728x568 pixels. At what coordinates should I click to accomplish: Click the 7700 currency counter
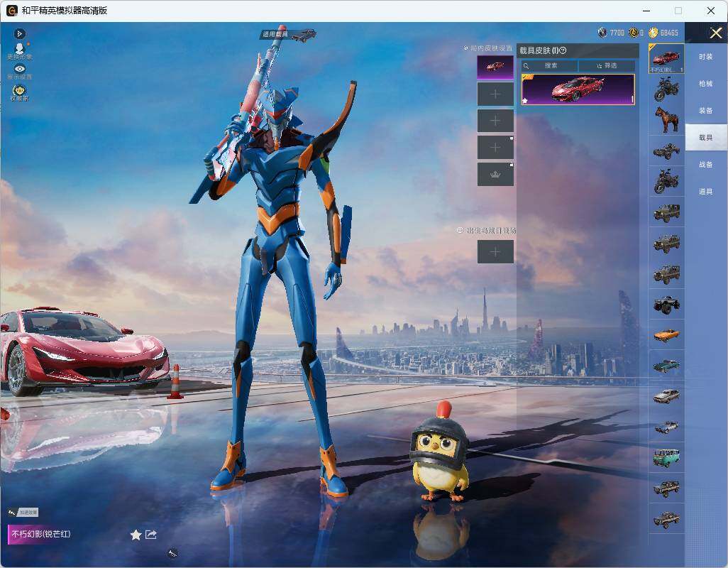point(611,33)
